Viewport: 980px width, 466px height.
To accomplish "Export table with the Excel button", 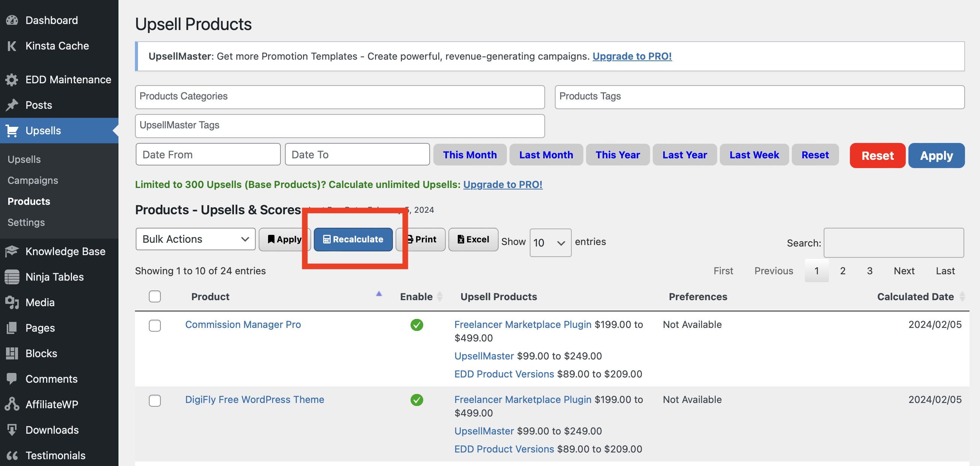I will [473, 239].
